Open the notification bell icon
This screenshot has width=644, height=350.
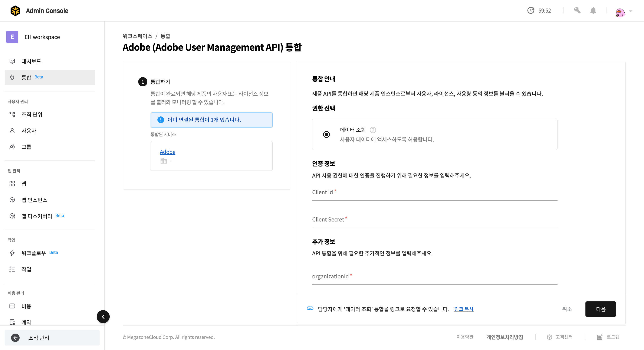click(593, 10)
